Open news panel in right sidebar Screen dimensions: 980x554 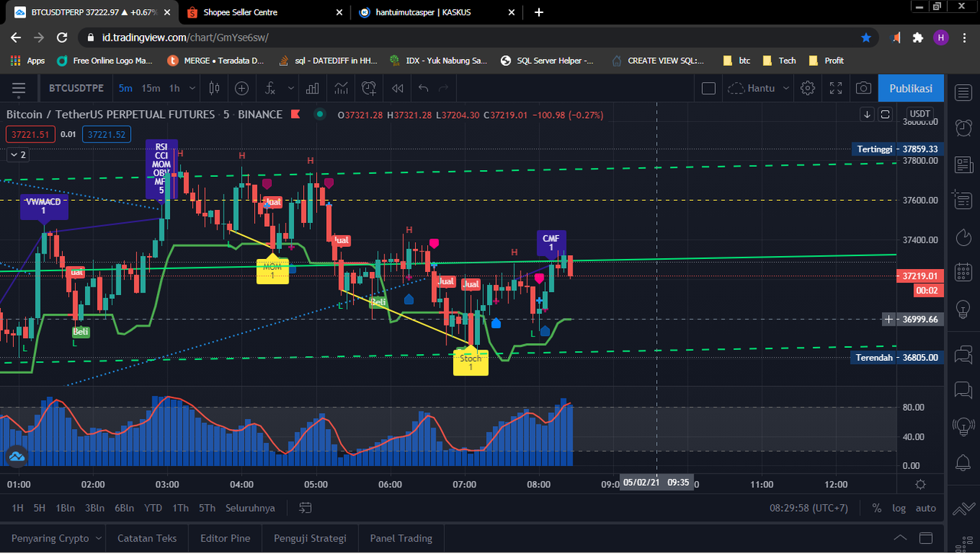[963, 164]
